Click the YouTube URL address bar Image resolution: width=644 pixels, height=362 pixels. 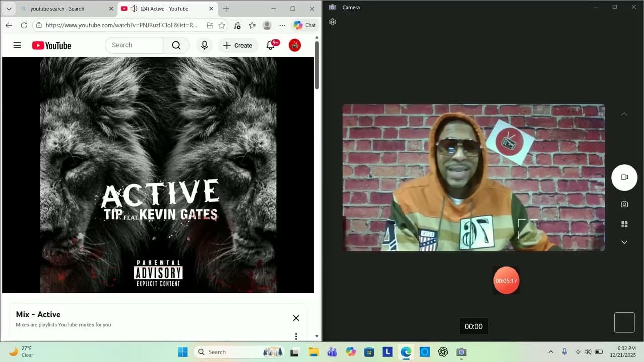pyautogui.click(x=121, y=25)
